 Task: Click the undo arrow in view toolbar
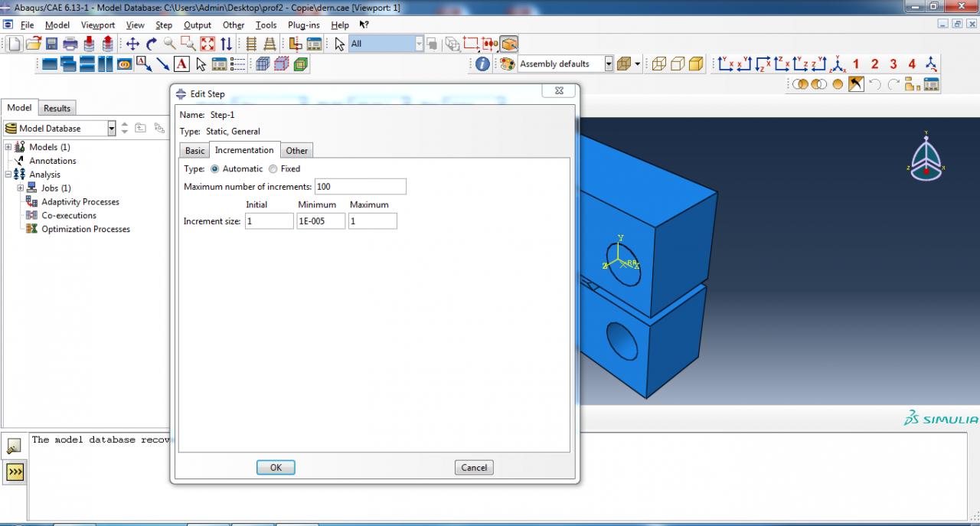[x=875, y=84]
